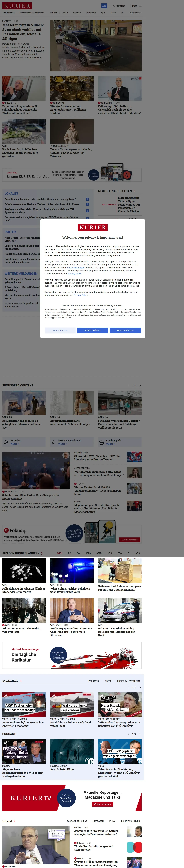Select the Sport navigation item
Viewport: 184px width, 868px height.
104,13
